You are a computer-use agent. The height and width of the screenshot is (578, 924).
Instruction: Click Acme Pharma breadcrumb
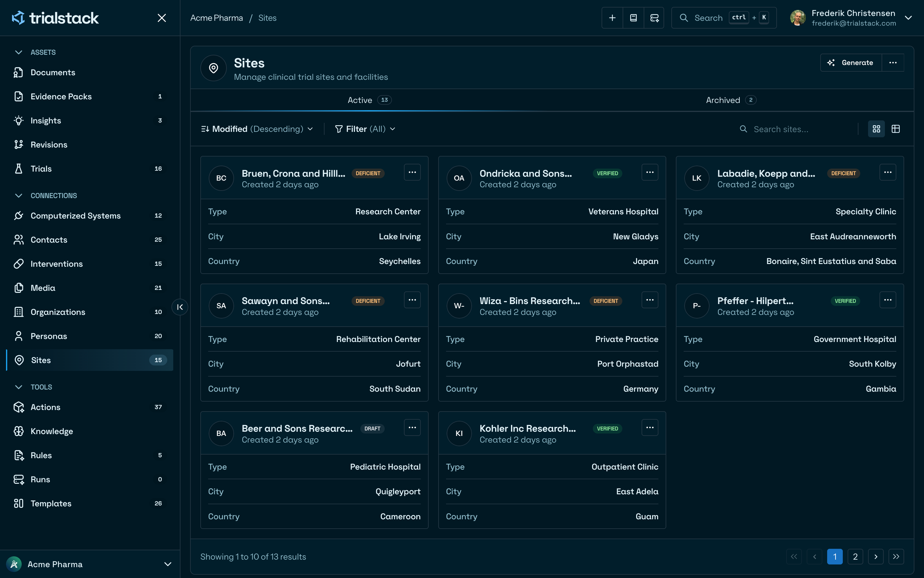[x=217, y=18]
